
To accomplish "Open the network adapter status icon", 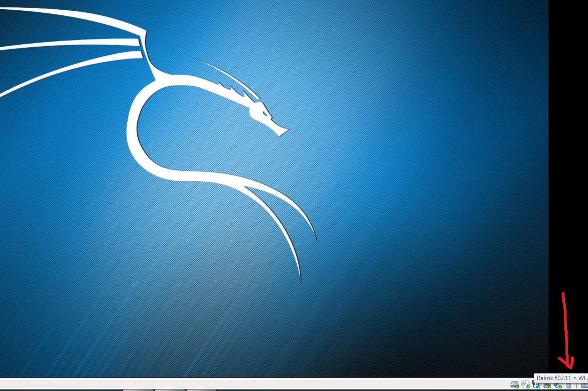I will 536,386.
